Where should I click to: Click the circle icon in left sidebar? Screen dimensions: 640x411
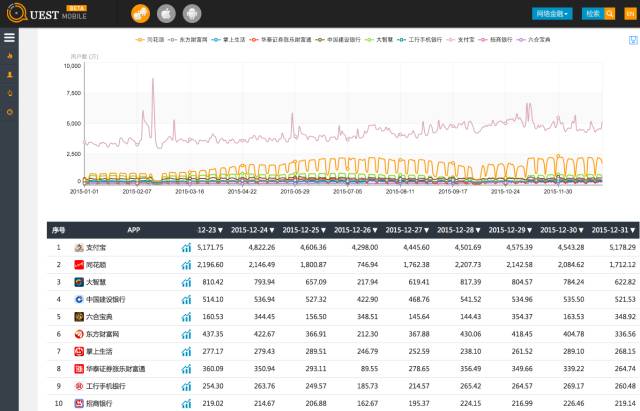click(10, 112)
